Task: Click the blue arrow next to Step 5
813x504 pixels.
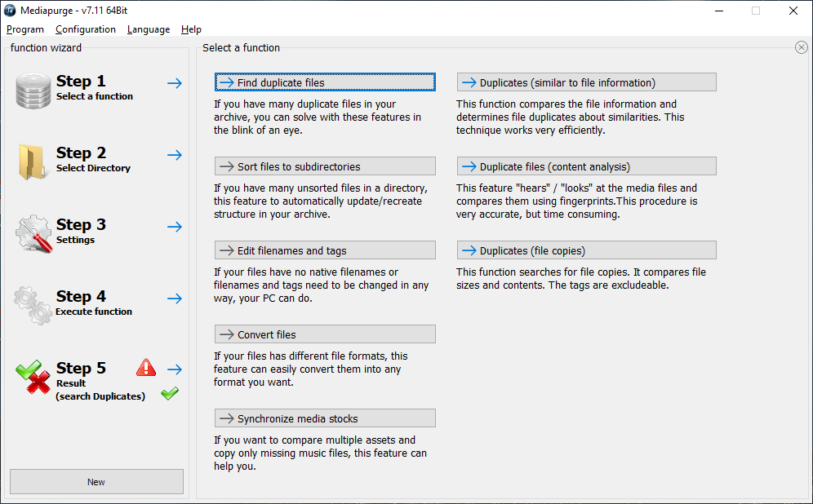Action: (x=175, y=369)
